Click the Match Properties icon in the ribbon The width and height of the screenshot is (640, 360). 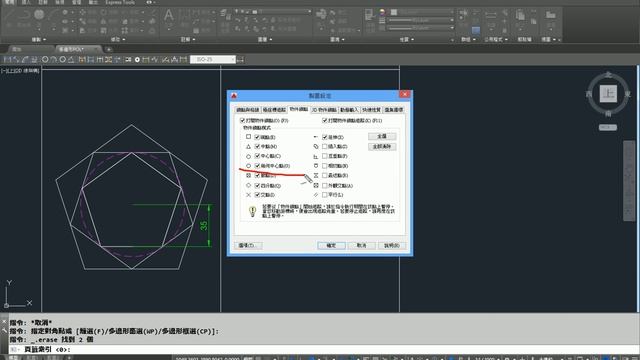[369, 14]
